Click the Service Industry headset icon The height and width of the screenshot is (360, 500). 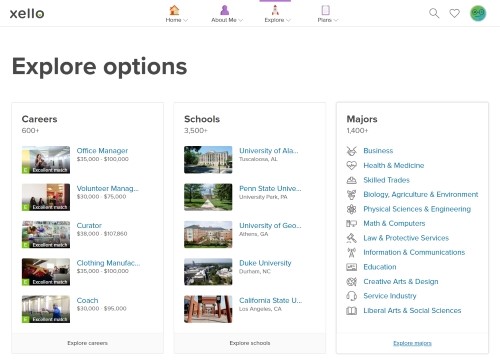click(x=351, y=296)
